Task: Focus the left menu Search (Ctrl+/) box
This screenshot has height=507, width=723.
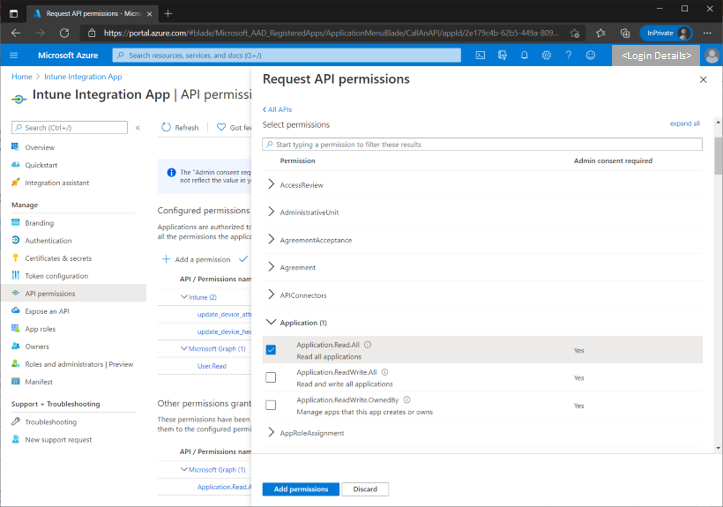Action: tap(70, 128)
